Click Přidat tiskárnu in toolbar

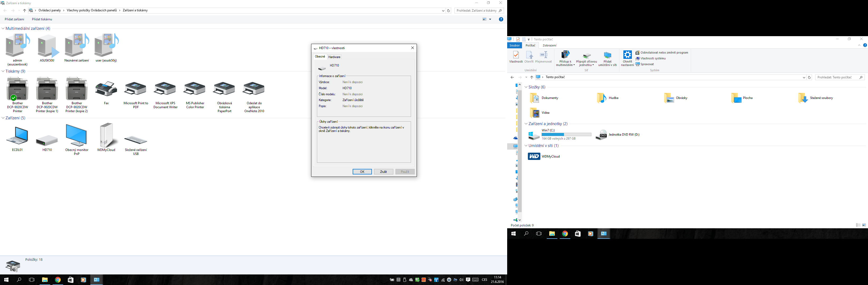(42, 20)
